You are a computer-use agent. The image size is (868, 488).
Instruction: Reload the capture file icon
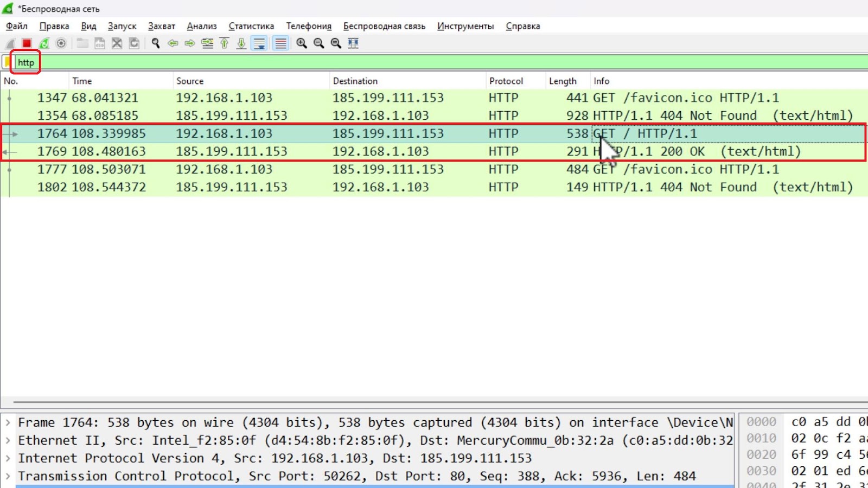point(134,43)
